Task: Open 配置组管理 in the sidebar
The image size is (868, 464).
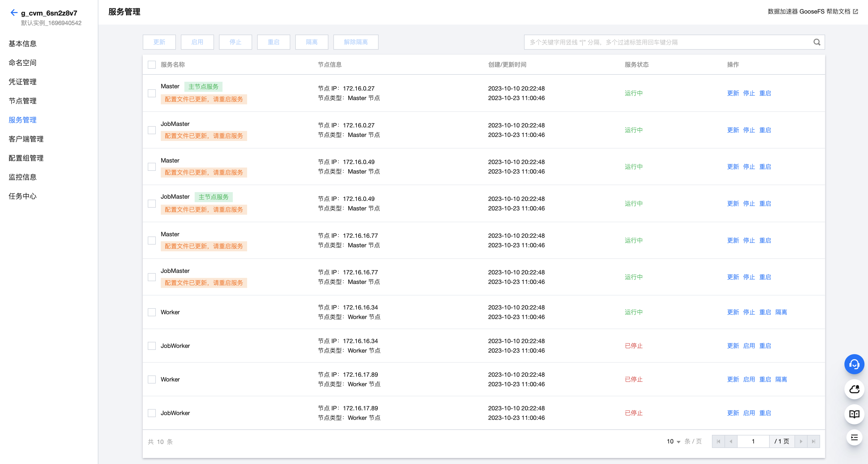Action: (x=26, y=158)
